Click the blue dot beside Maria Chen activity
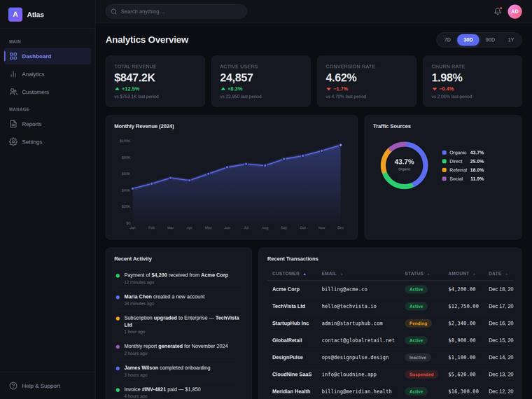 (x=118, y=297)
